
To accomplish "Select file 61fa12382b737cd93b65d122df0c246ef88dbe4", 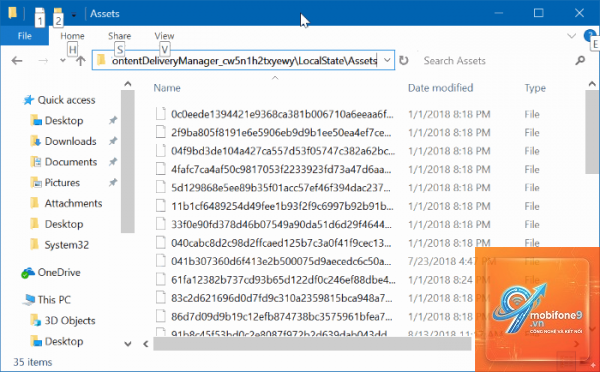I will 283,280.
